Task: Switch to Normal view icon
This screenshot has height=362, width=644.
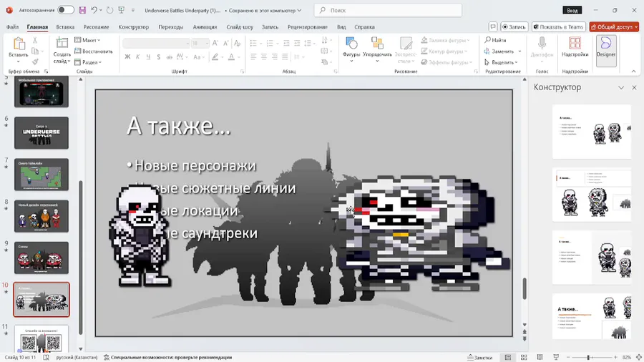Action: coord(508,358)
